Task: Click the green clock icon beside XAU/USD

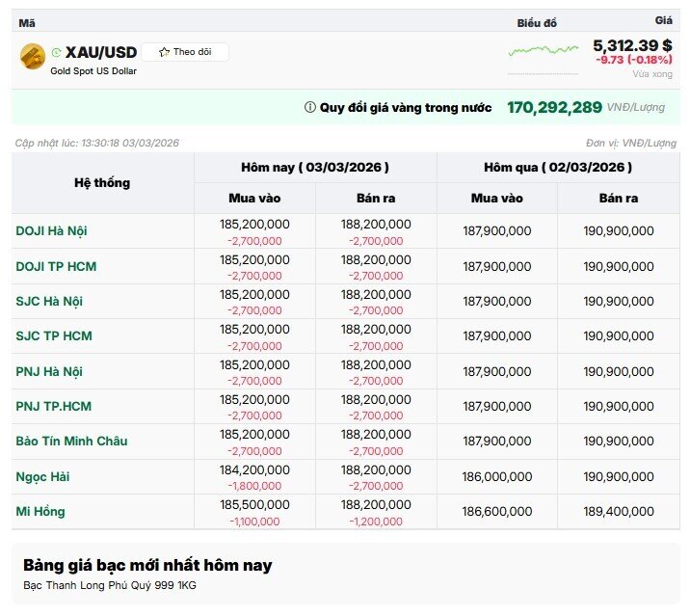Action: coord(56,52)
